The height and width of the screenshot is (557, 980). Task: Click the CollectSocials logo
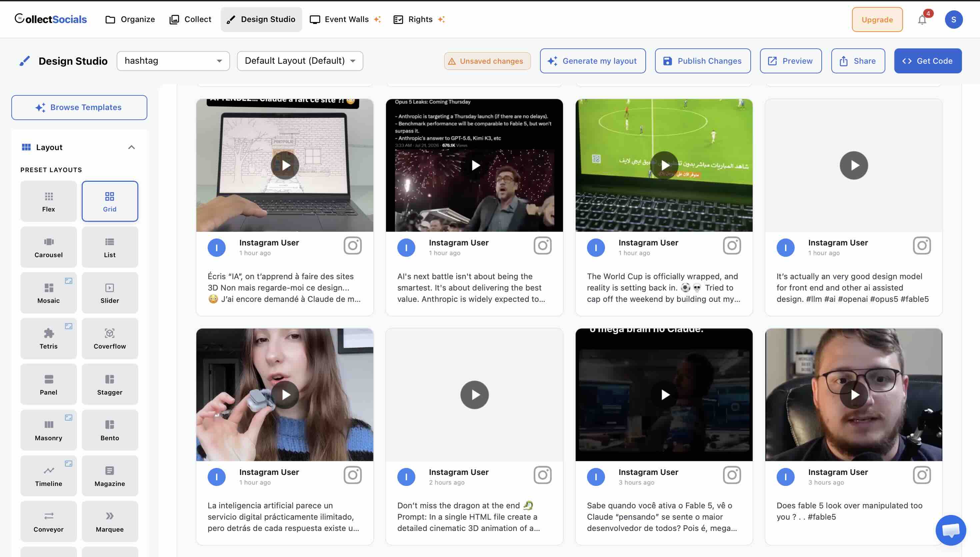point(51,19)
